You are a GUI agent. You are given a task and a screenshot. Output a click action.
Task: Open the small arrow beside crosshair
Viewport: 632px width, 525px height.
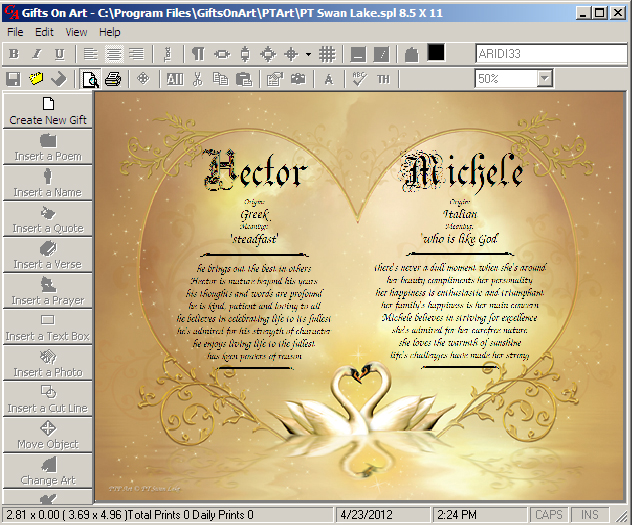(308, 54)
